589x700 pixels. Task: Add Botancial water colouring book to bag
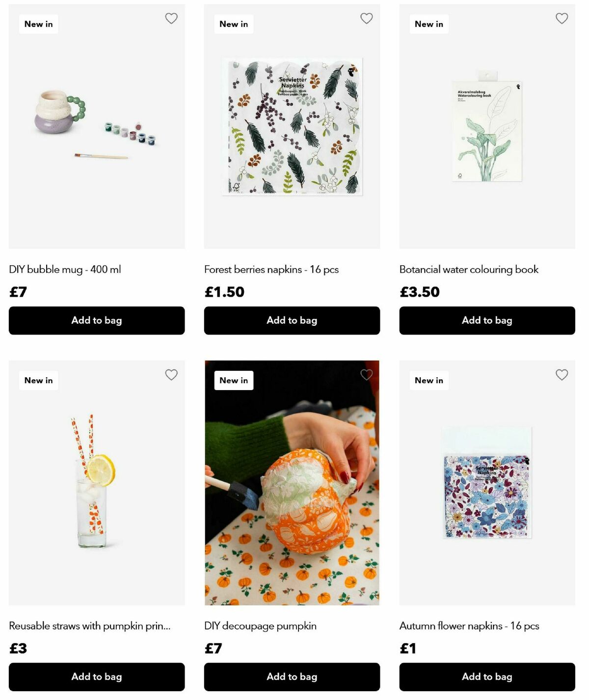tap(487, 320)
